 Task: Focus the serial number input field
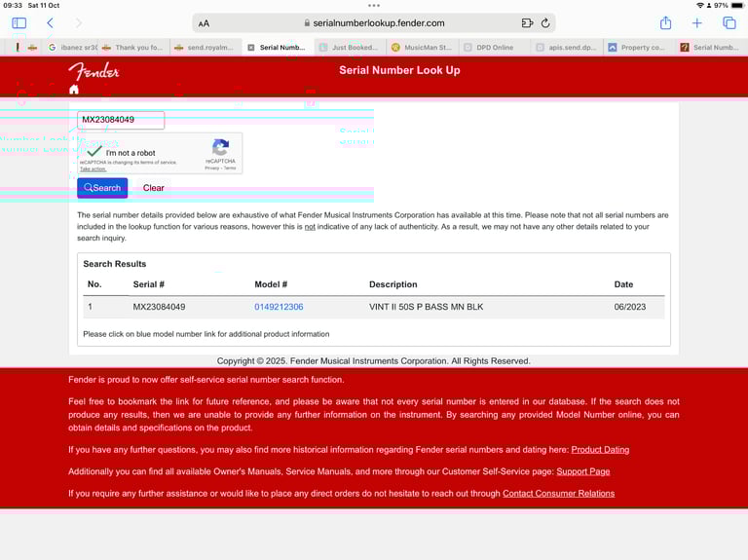pyautogui.click(x=121, y=120)
